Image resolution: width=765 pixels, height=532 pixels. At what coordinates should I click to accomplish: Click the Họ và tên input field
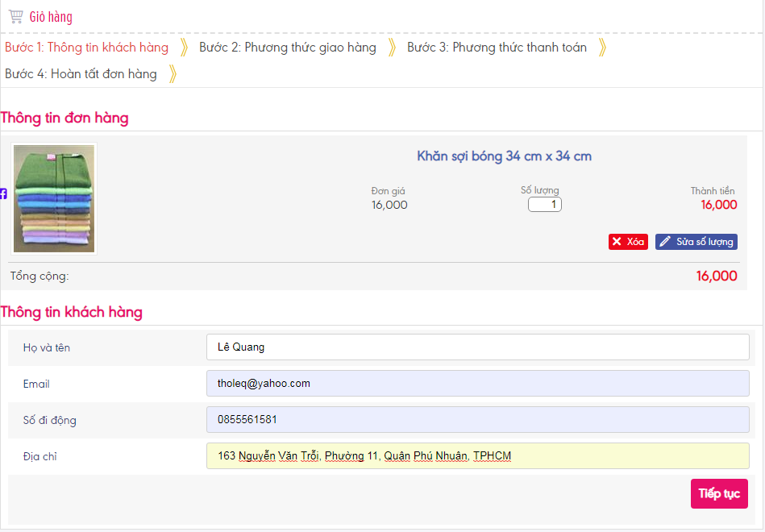coord(477,347)
